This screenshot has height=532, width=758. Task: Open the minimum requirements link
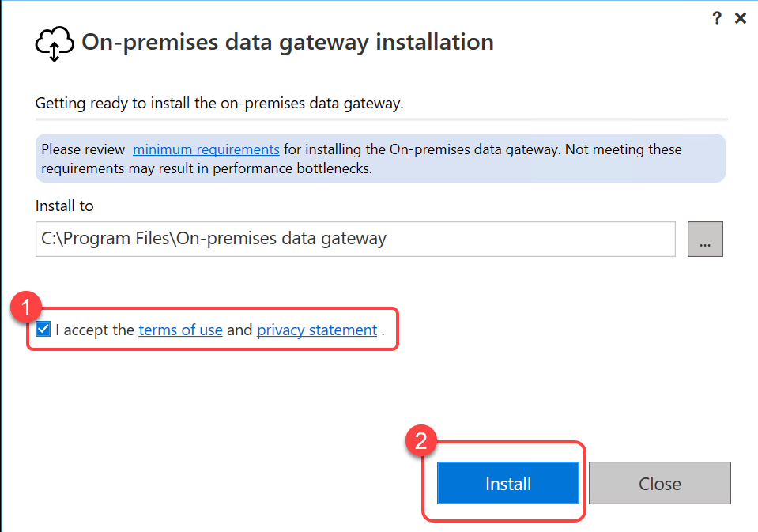click(x=206, y=149)
